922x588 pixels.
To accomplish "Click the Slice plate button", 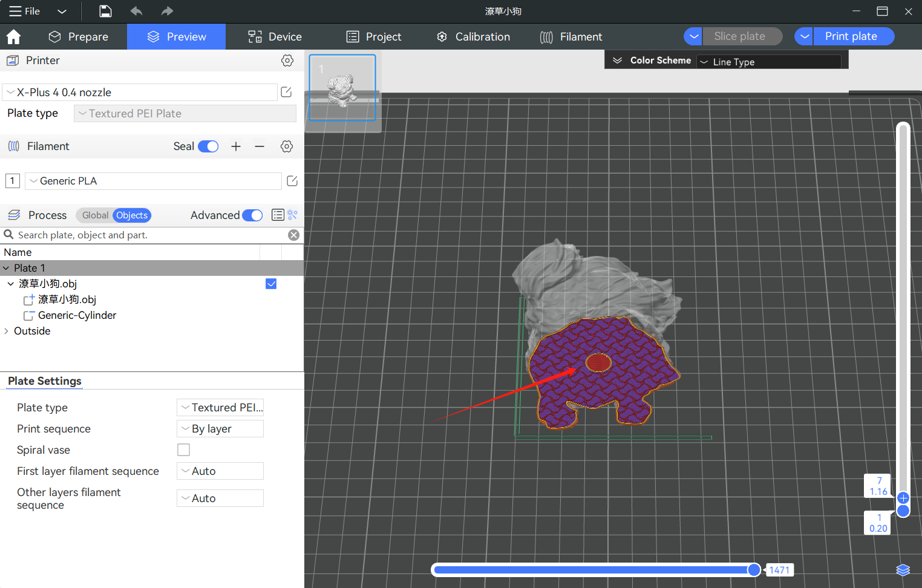I will [x=743, y=36].
